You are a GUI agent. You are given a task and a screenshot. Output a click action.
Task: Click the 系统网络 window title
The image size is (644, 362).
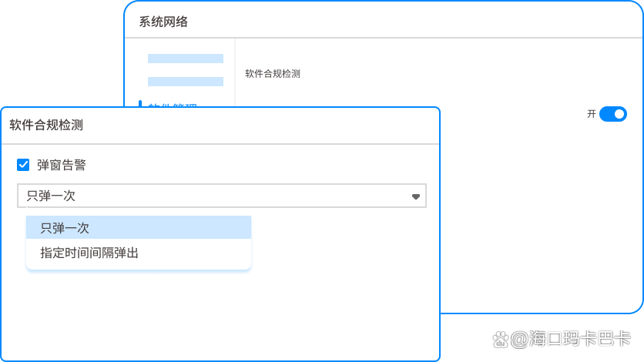(163, 22)
